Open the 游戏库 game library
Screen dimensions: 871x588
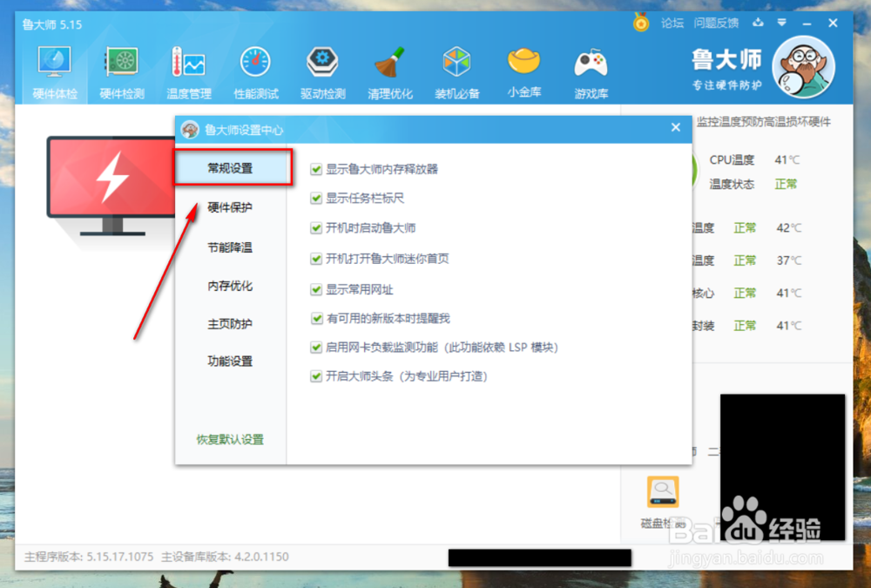coord(591,70)
